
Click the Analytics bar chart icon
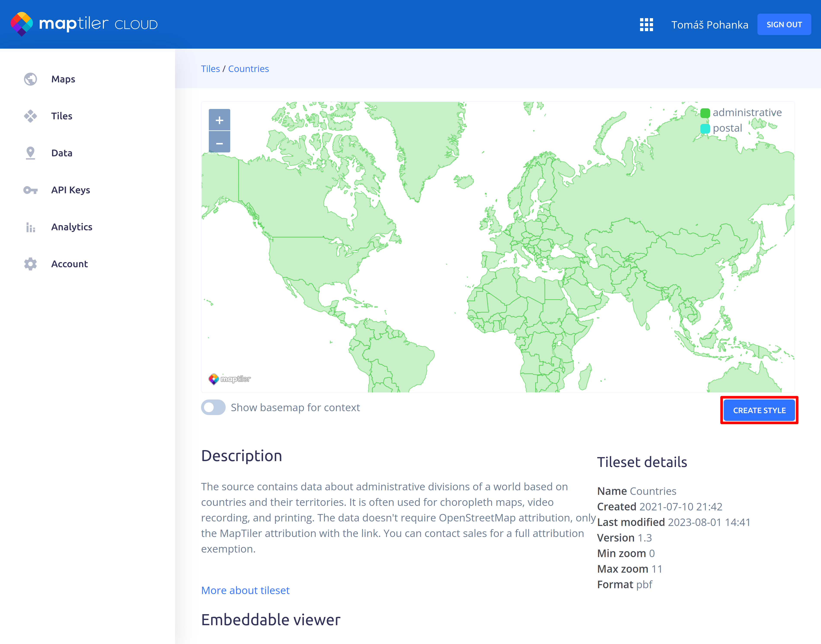[x=30, y=227]
